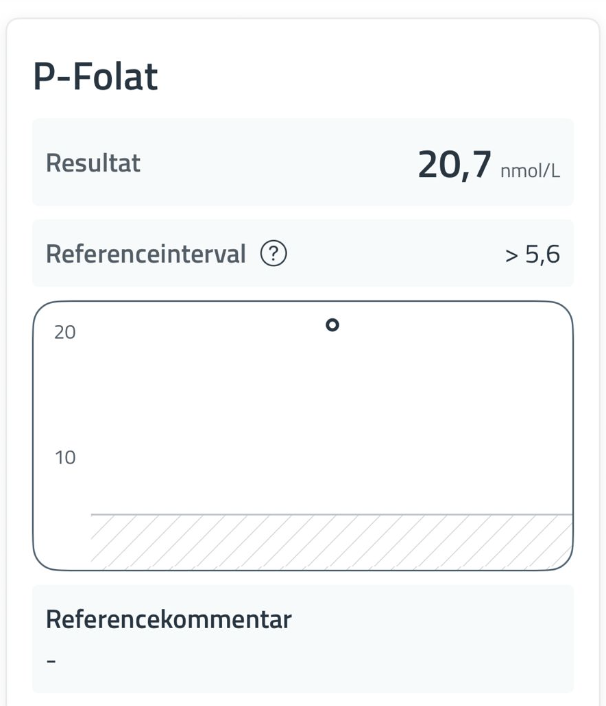
Task: Select the Referenceinterval label text
Action: point(145,254)
